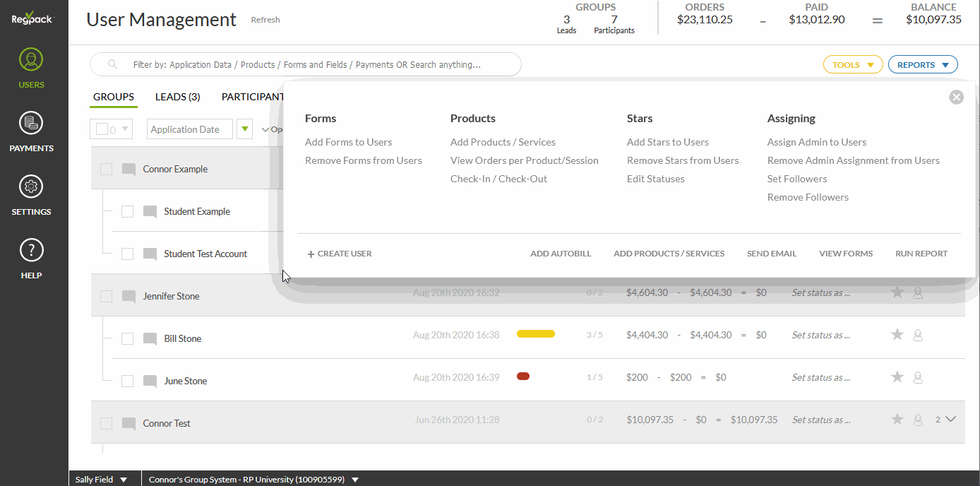Click the Refresh link
Viewport: 980px width, 486px height.
tap(265, 20)
